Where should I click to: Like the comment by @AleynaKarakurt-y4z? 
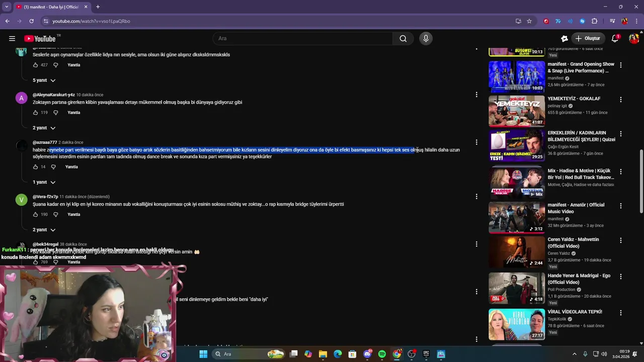[35, 113]
